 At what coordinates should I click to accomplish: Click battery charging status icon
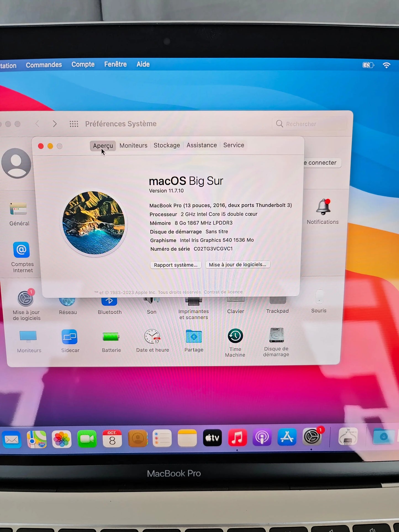click(368, 65)
